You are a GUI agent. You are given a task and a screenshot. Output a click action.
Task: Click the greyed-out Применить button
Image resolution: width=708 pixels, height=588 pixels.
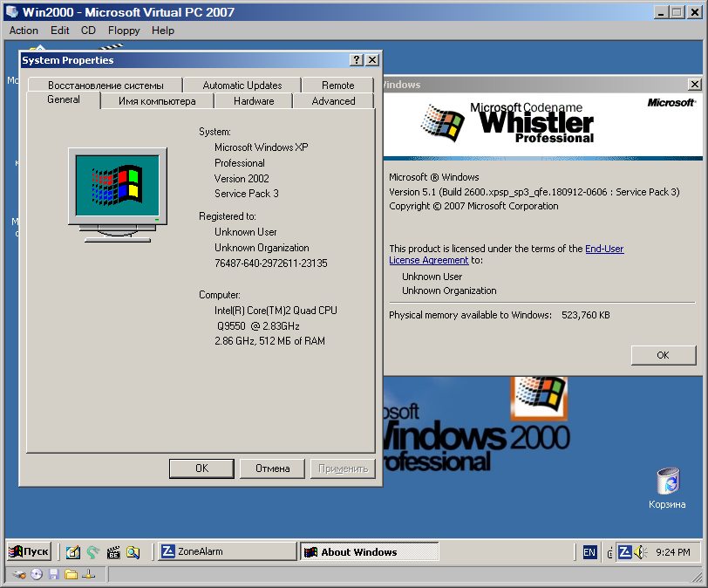click(344, 468)
